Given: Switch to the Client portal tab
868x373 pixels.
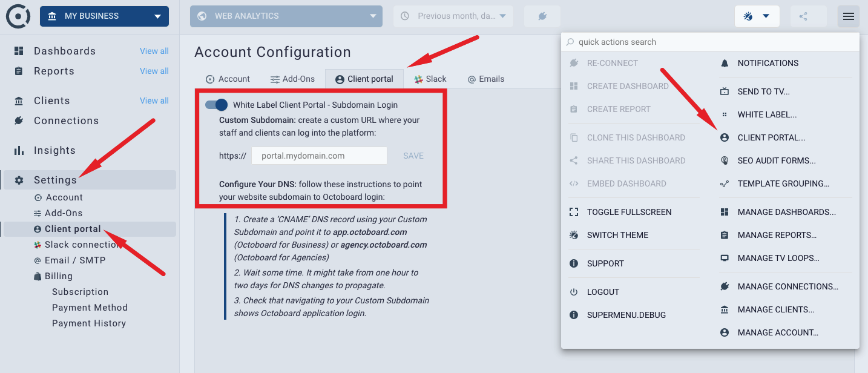Looking at the screenshot, I should tap(364, 79).
